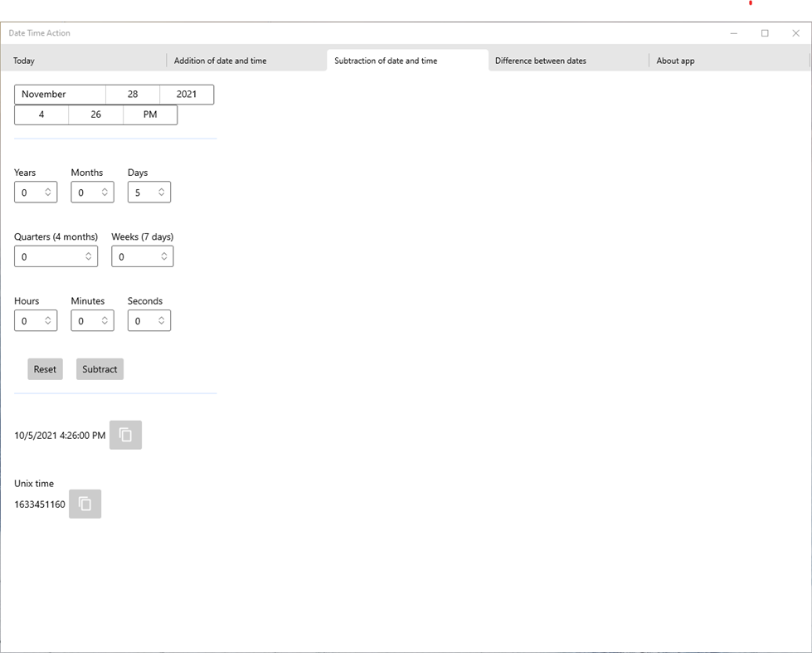Select the Unix time value 1633451160
The image size is (812, 653).
(40, 504)
